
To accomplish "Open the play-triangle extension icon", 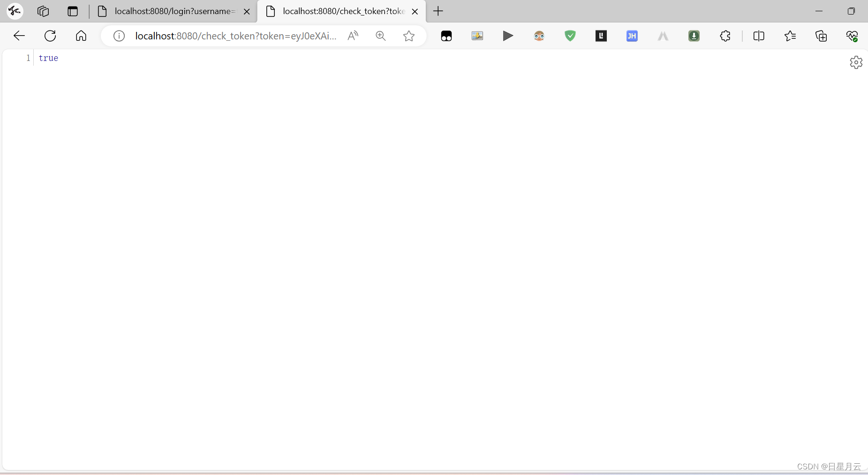I will click(508, 36).
